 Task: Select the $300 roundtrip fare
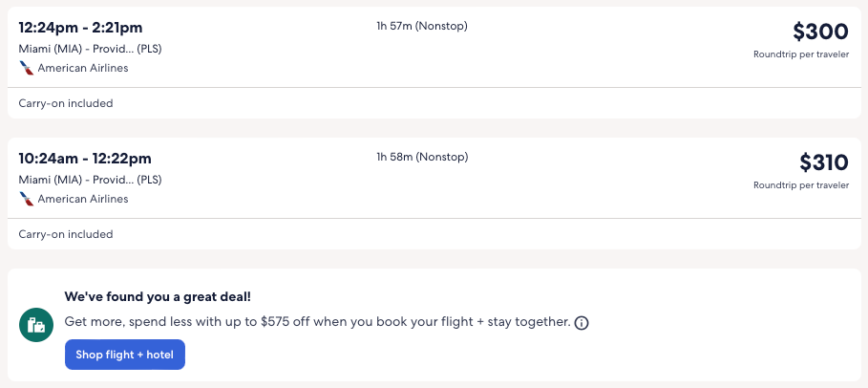(820, 32)
